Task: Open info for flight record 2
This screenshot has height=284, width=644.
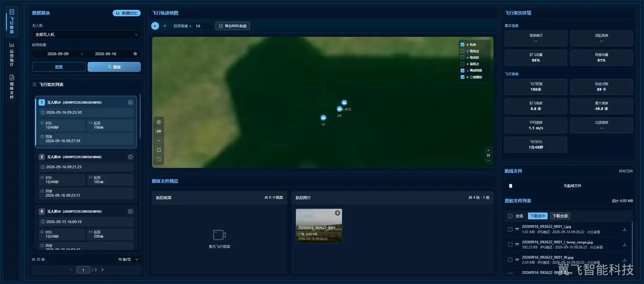Action: pyautogui.click(x=130, y=157)
